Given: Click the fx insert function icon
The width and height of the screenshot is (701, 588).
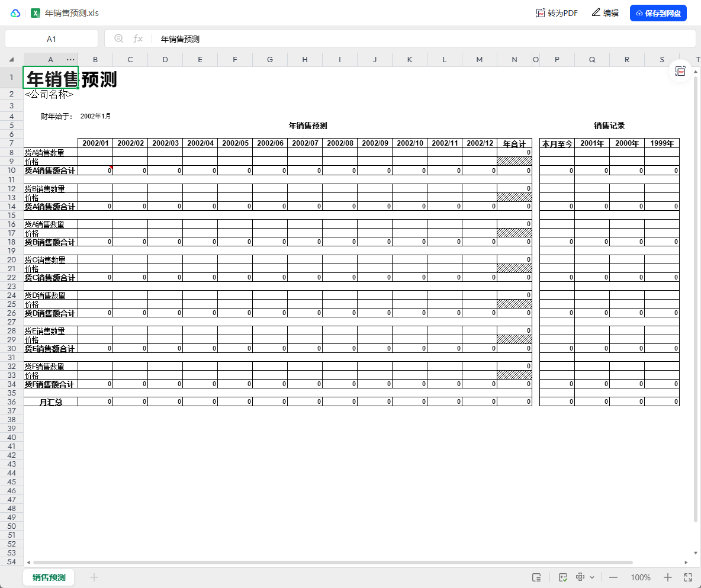Looking at the screenshot, I should [x=138, y=38].
